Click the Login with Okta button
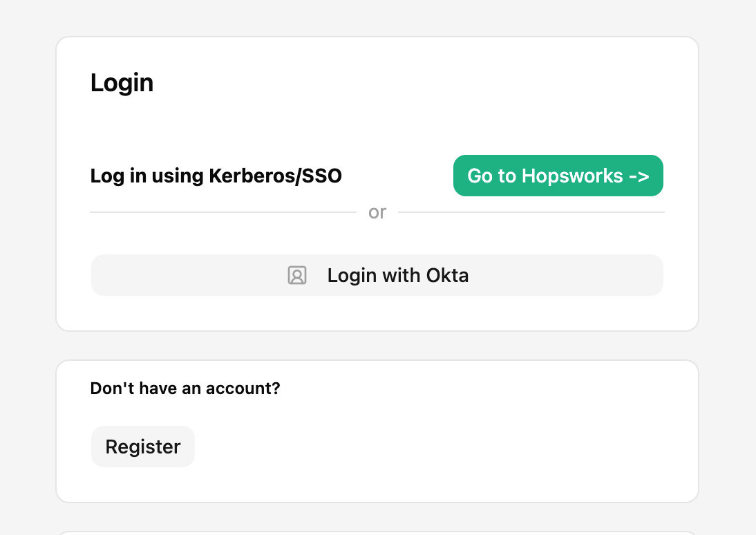The height and width of the screenshot is (535, 756). (x=377, y=275)
